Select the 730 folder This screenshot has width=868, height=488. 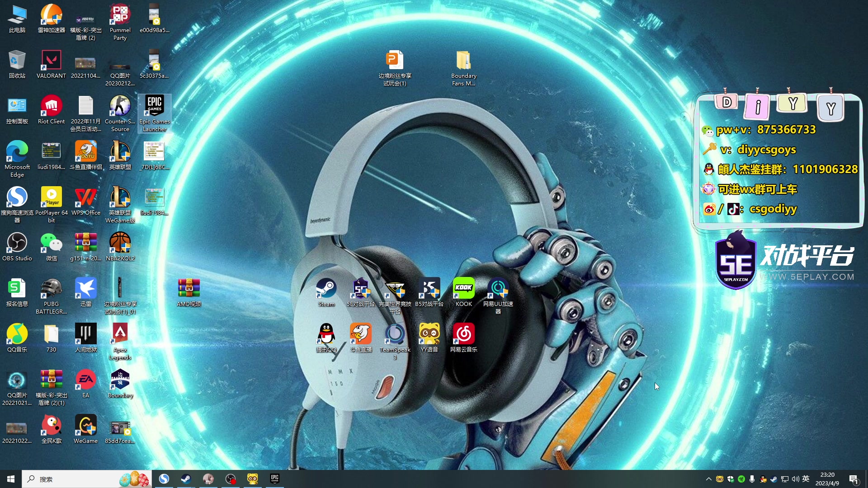(x=51, y=338)
